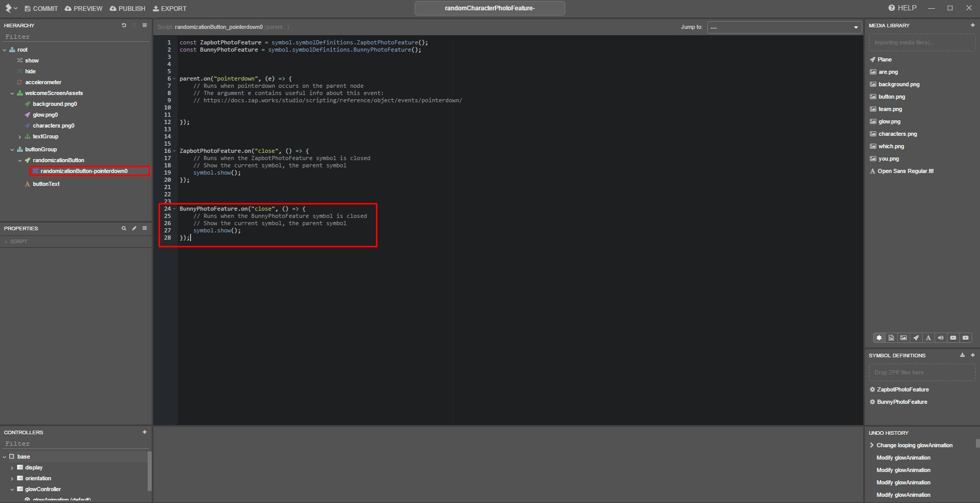
Task: Click the Drop ZPP files here area
Action: click(922, 372)
